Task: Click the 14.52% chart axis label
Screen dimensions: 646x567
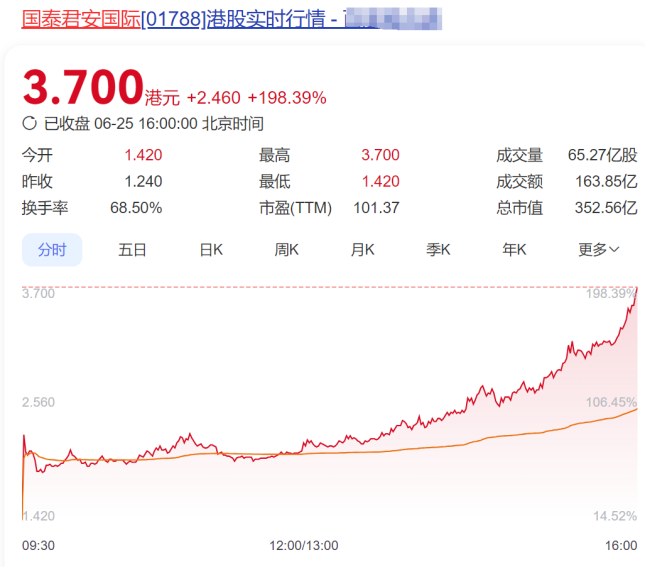Action: (615, 516)
